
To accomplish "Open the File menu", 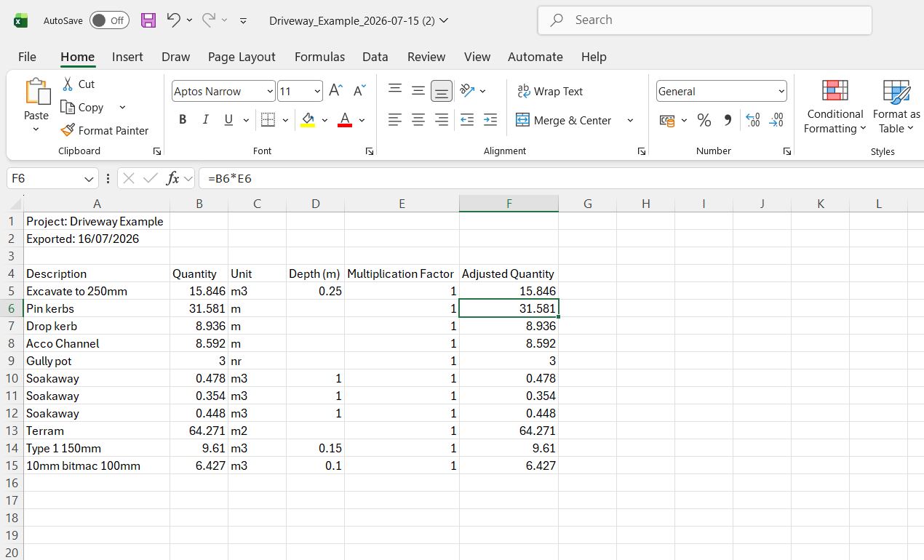I will pyautogui.click(x=27, y=57).
